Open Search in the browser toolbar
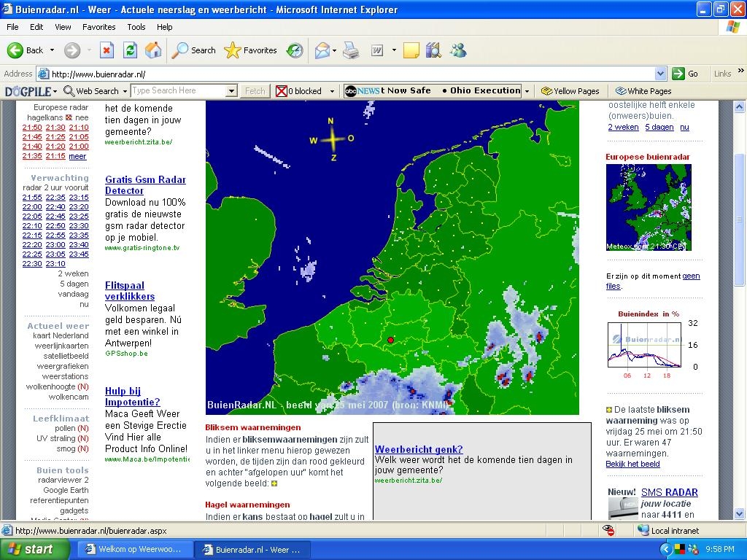Screen dimensions: 747x560 [x=193, y=50]
